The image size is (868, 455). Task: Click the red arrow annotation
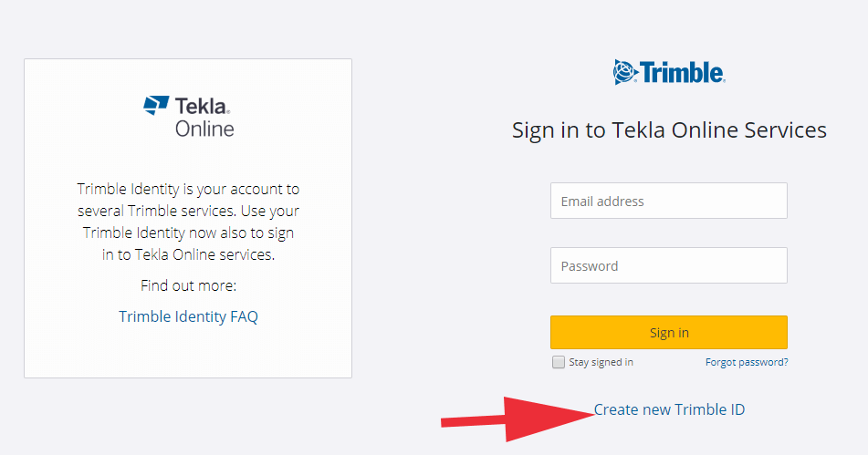coord(518,419)
